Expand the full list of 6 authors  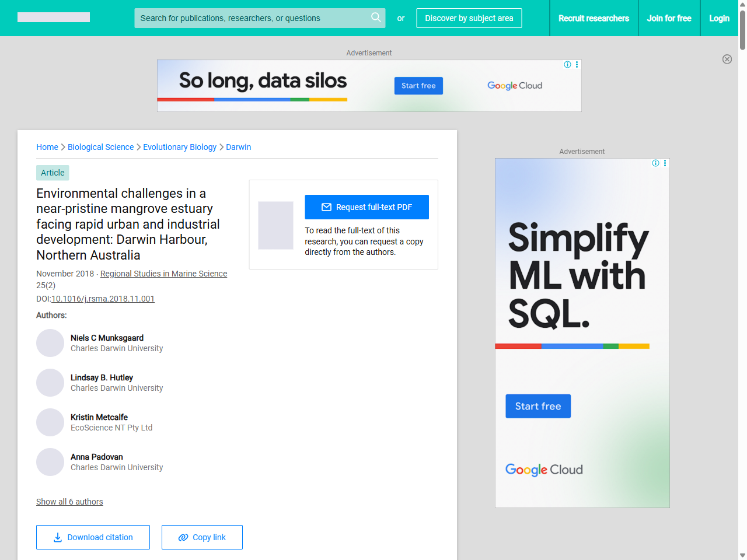tap(69, 502)
